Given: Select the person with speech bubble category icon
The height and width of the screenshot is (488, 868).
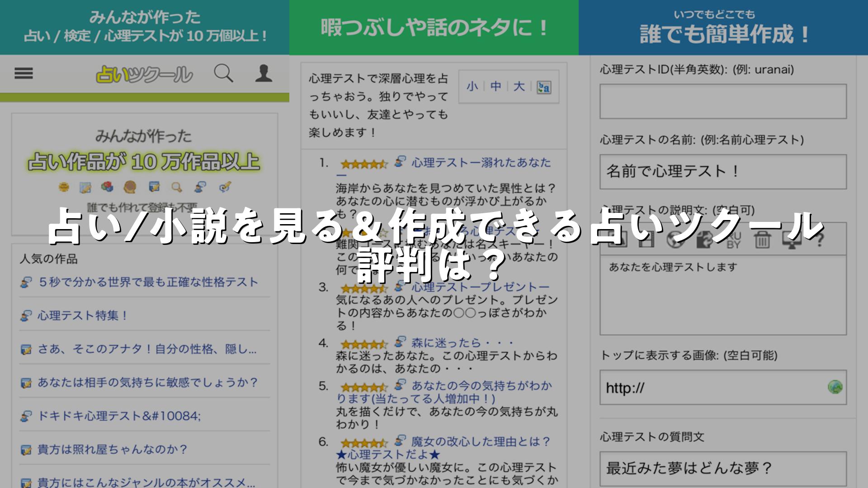Looking at the screenshot, I should [x=200, y=187].
